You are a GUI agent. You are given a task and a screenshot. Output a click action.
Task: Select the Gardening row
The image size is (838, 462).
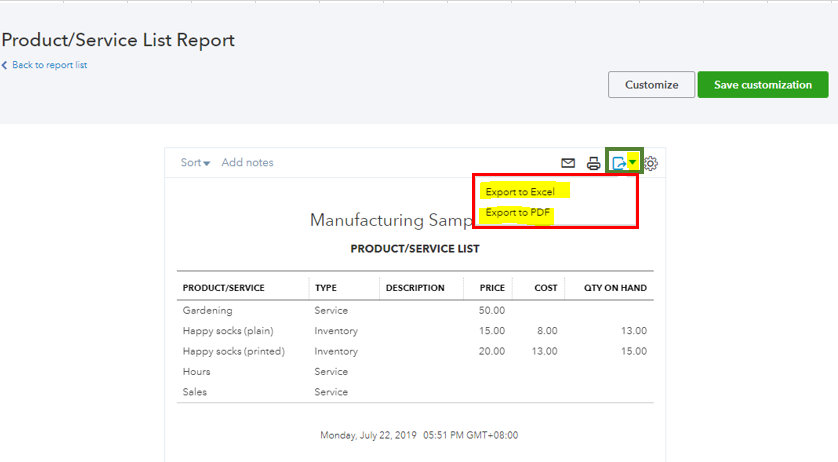pos(207,311)
